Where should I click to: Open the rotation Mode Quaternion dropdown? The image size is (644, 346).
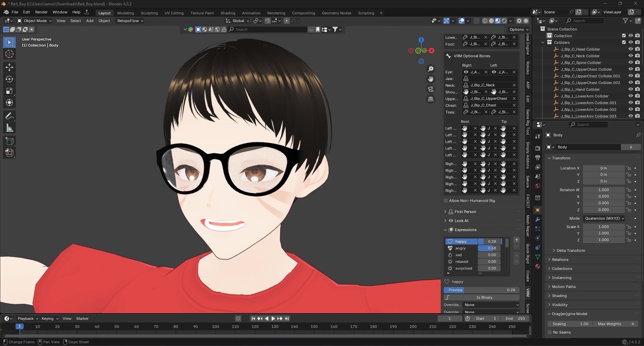[604, 218]
